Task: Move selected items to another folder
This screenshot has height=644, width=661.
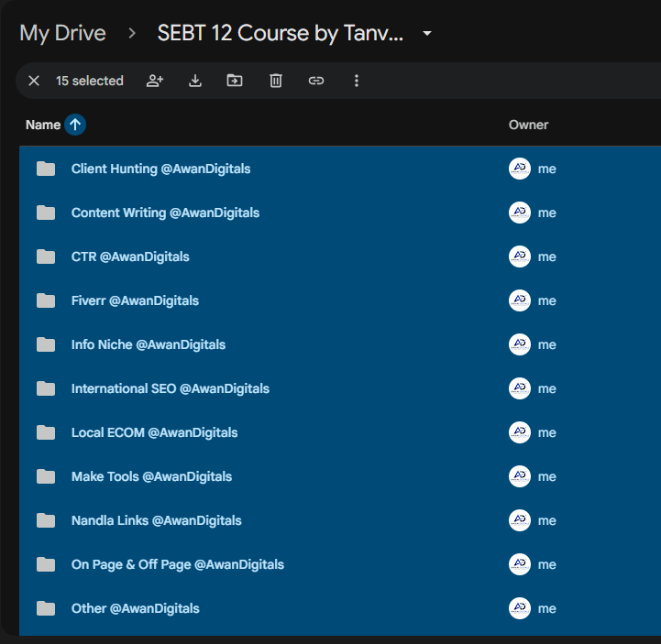Action: [235, 81]
